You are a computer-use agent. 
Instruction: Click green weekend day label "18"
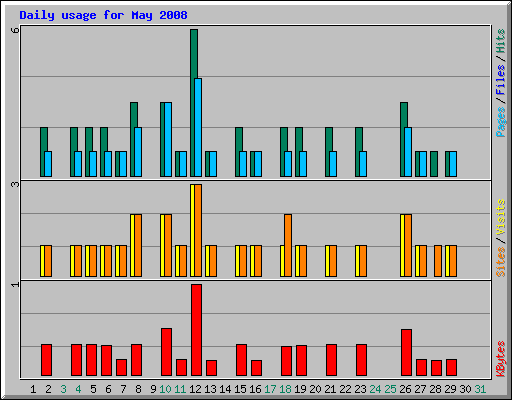click(285, 389)
